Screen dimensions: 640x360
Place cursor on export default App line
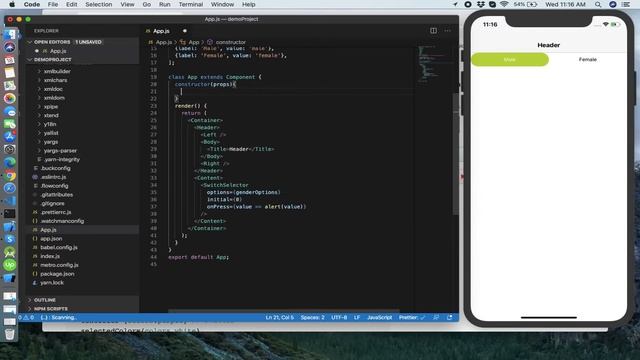198,257
